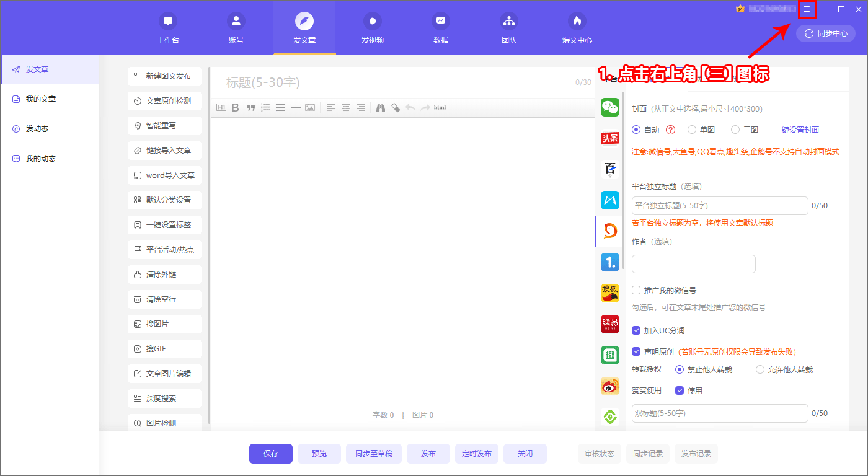The height and width of the screenshot is (476, 868).
Task: Switch to the Toutiao (头条) platform icon
Action: (x=610, y=138)
